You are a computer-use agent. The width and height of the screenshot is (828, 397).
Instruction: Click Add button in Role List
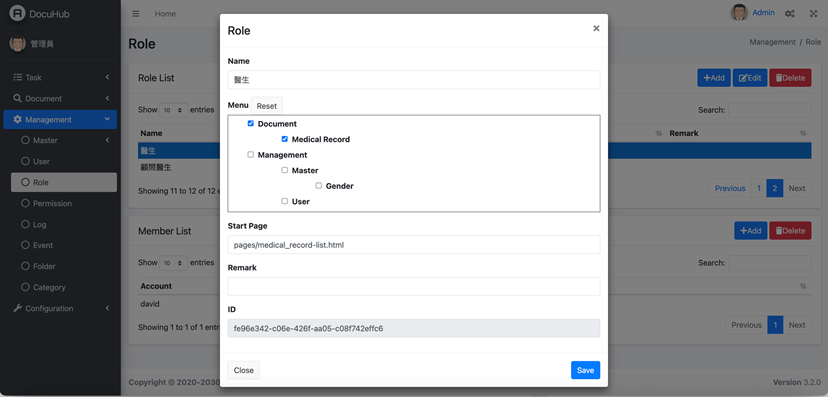pos(714,78)
